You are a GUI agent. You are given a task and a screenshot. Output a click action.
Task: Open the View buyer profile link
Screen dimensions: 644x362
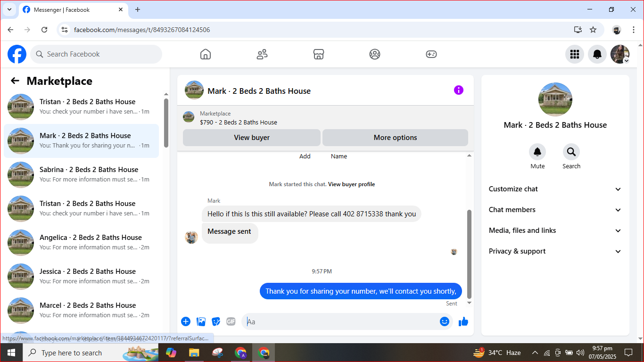[351, 184]
